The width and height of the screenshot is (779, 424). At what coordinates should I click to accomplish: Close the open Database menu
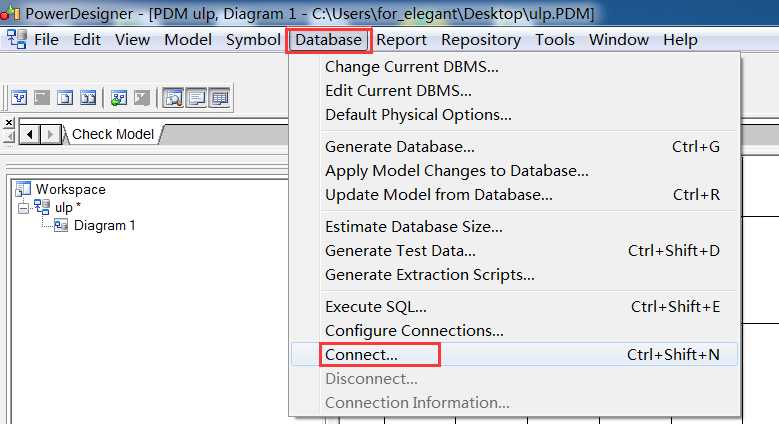pyautogui.click(x=328, y=40)
